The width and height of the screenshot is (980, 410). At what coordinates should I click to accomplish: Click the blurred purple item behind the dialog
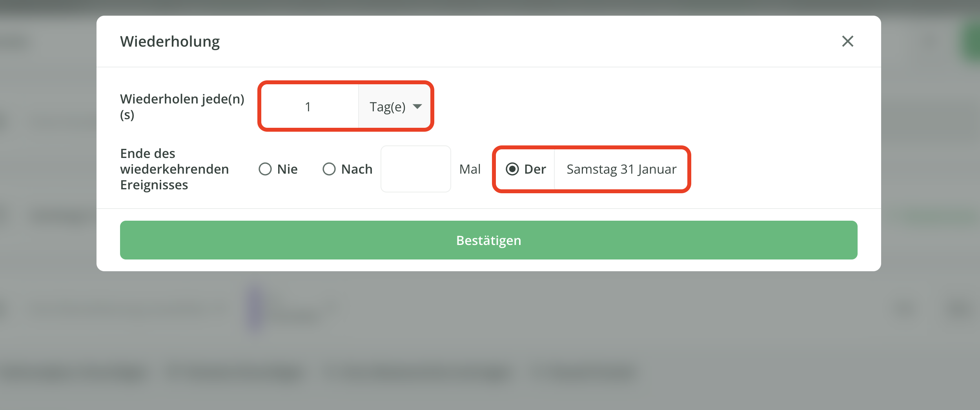pyautogui.click(x=255, y=308)
